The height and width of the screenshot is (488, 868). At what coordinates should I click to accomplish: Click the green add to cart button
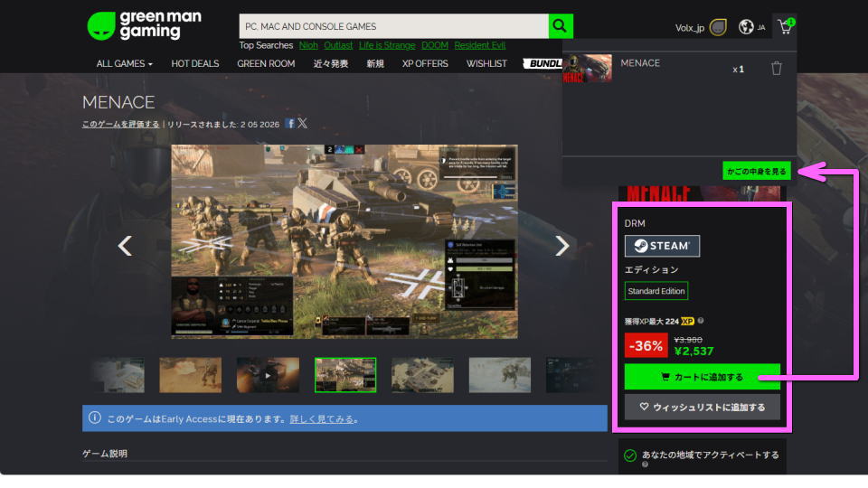[x=702, y=377]
